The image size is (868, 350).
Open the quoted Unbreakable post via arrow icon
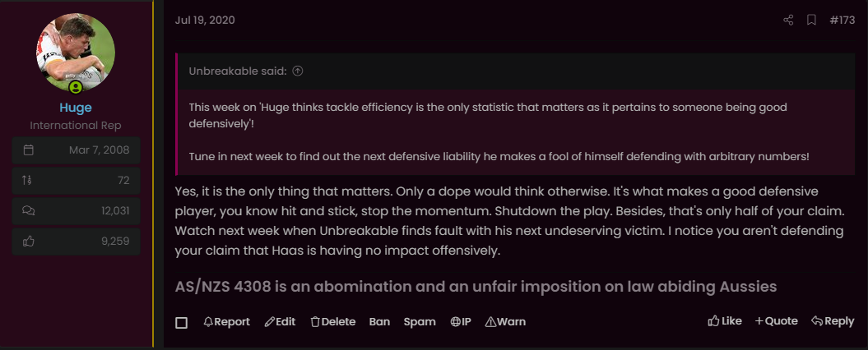pos(298,71)
